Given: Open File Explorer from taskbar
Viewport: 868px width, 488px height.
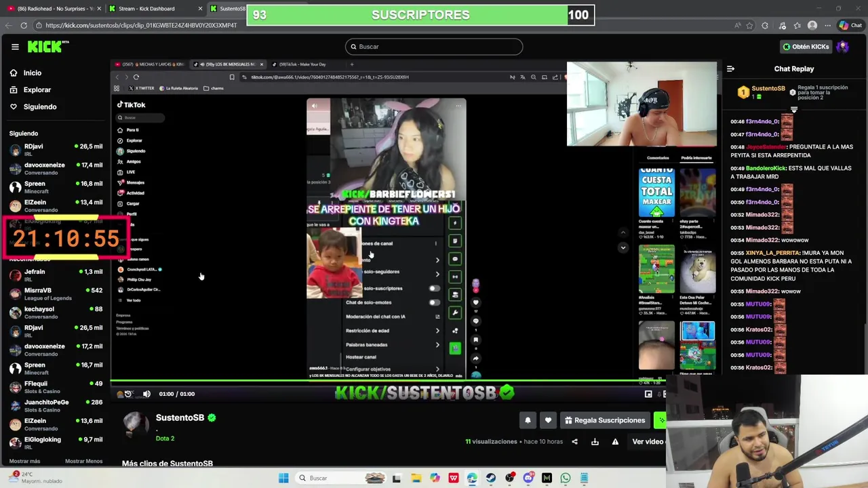Looking at the screenshot, I should pyautogui.click(x=416, y=478).
